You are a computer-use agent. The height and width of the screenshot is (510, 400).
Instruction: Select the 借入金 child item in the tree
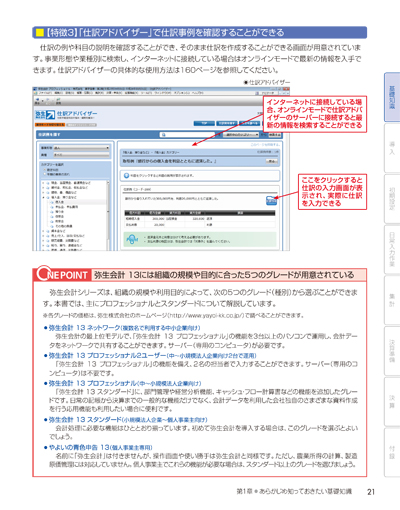point(59,202)
